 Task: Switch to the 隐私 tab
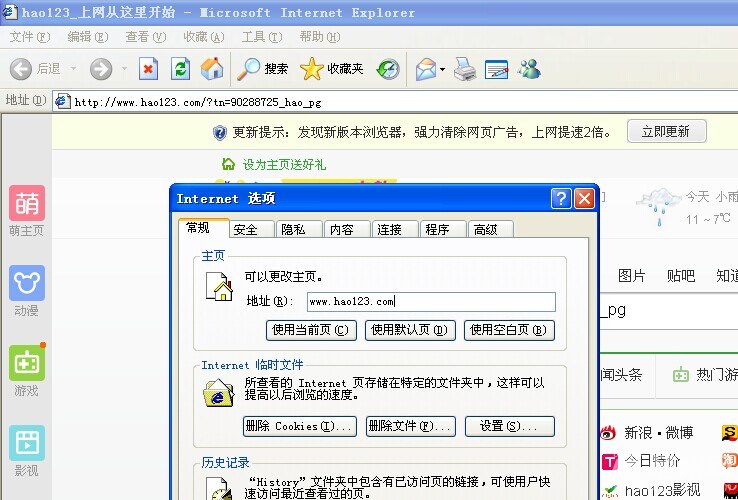click(x=300, y=229)
